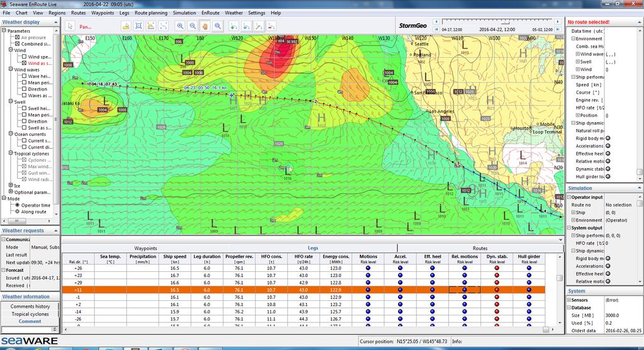Open the Weather information panel header
The width and height of the screenshot is (644, 350).
coord(30,296)
